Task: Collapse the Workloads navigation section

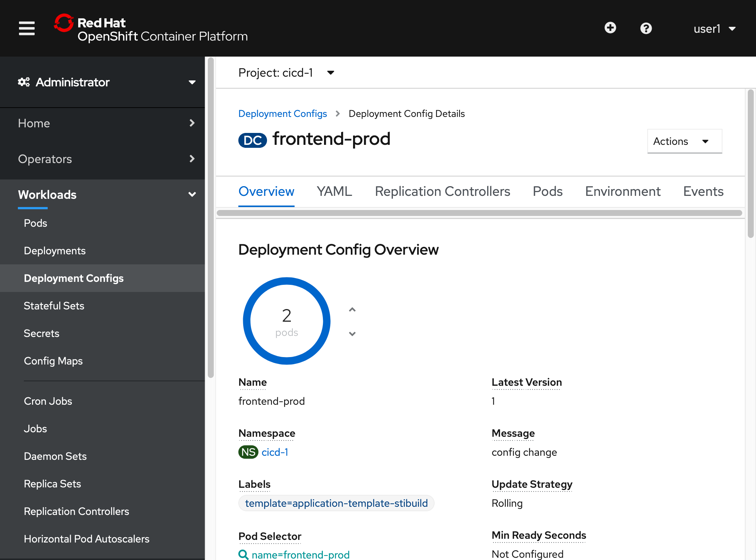Action: [102, 195]
